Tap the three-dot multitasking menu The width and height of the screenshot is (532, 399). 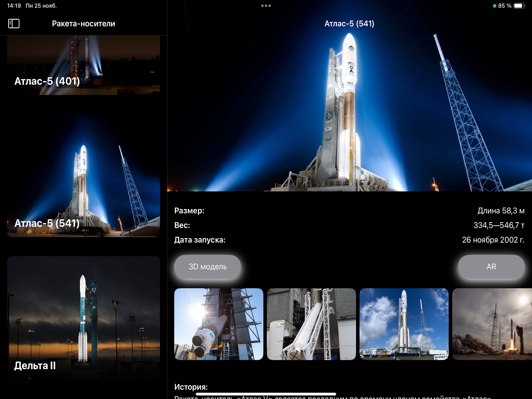pos(266,6)
